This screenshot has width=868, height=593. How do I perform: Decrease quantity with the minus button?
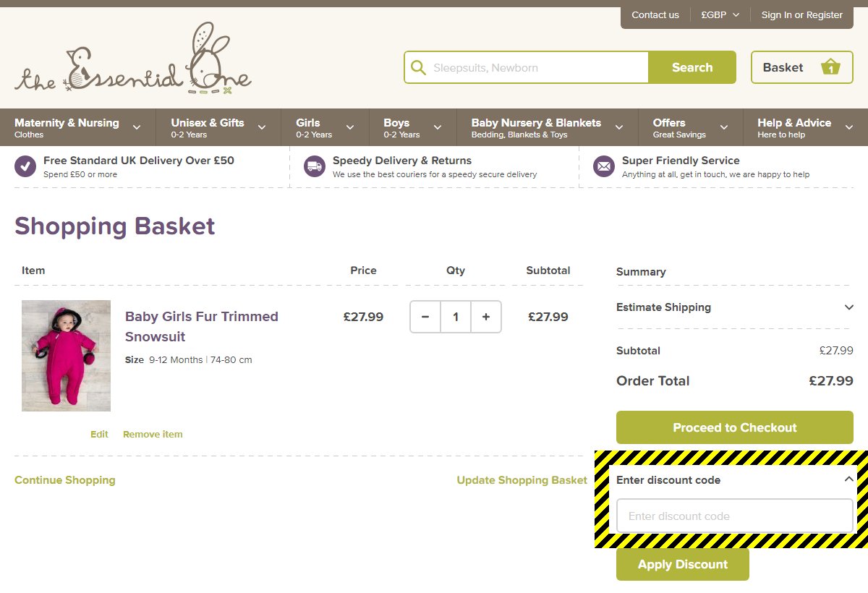click(425, 317)
